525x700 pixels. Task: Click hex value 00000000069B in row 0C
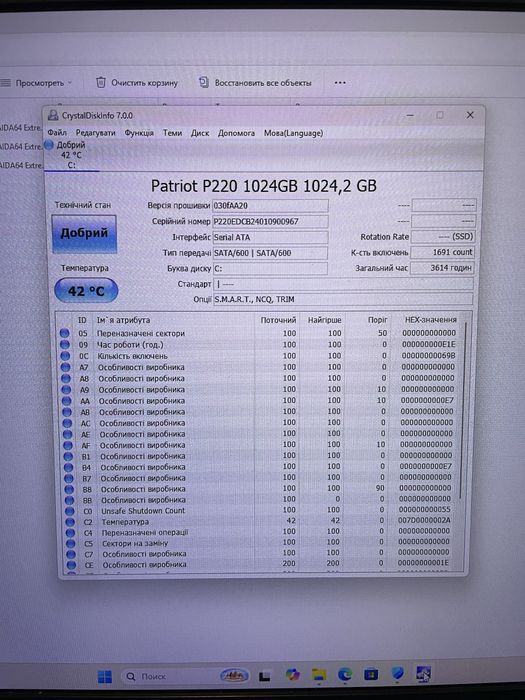[429, 356]
